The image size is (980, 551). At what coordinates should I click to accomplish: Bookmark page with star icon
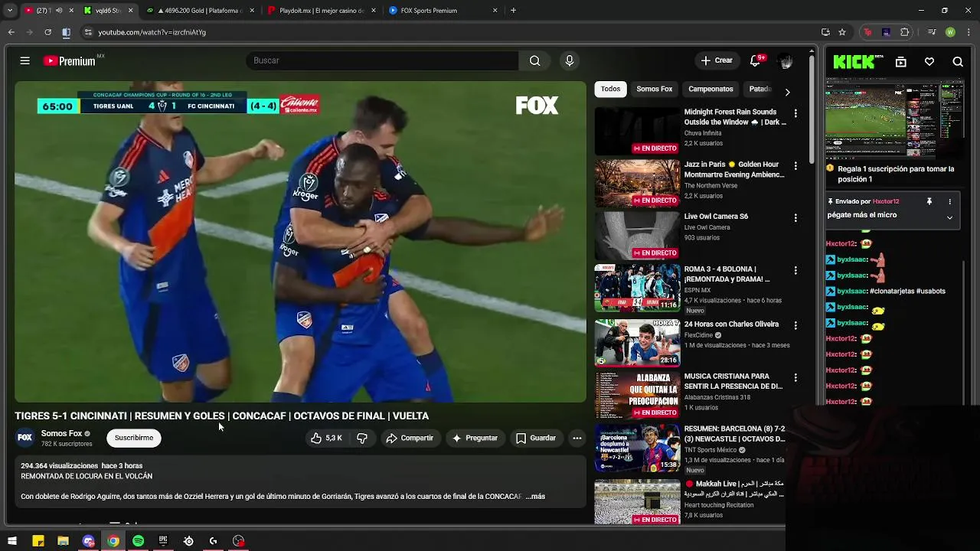pos(842,32)
